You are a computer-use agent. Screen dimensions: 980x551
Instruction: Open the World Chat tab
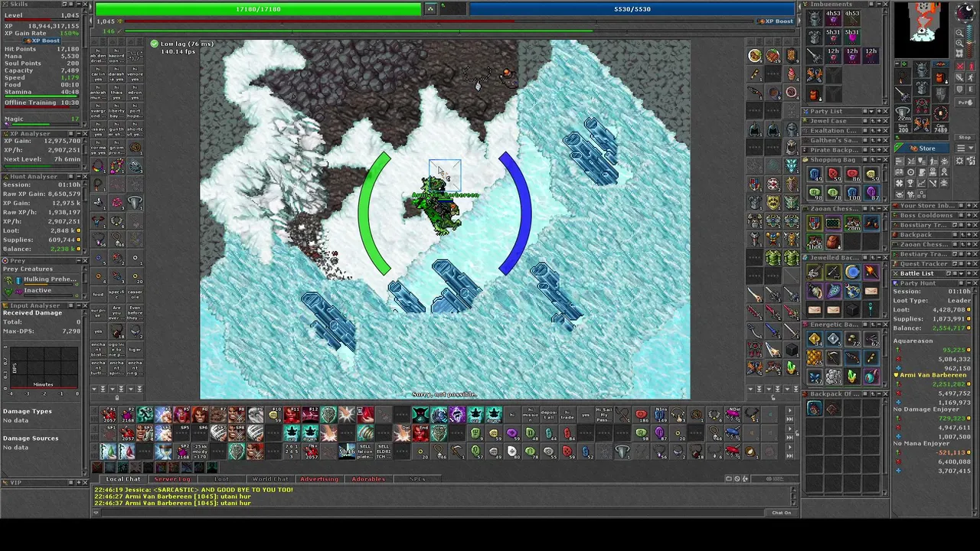point(269,479)
